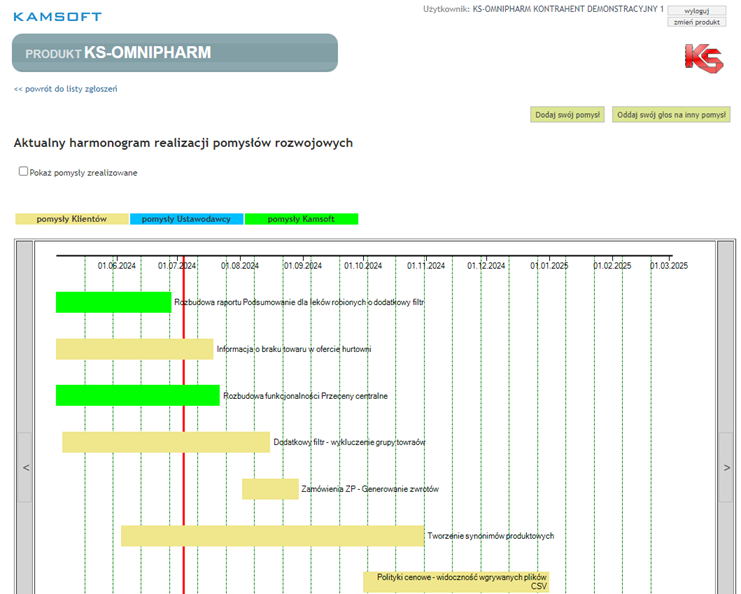This screenshot has height=594, width=741.
Task: Click the KAMSOFT logo
Action: click(58, 17)
